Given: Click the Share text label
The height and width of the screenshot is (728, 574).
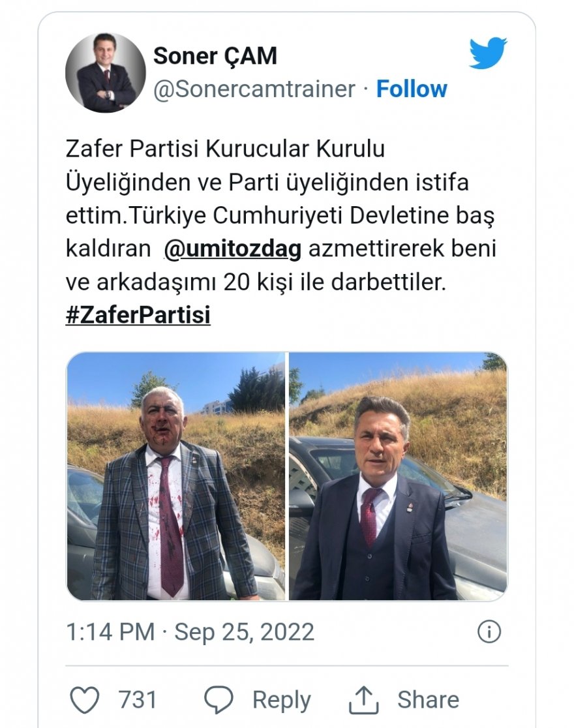Looking at the screenshot, I should (x=428, y=700).
